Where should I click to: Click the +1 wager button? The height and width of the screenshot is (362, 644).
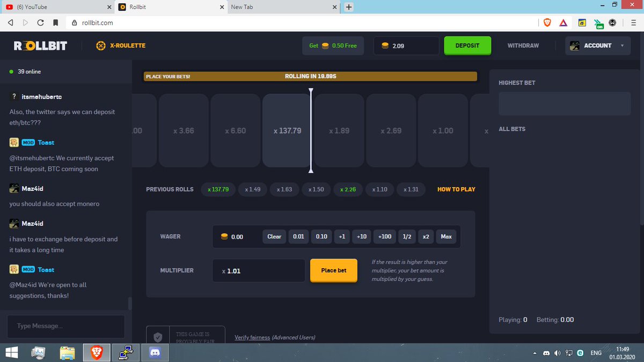coord(342,237)
